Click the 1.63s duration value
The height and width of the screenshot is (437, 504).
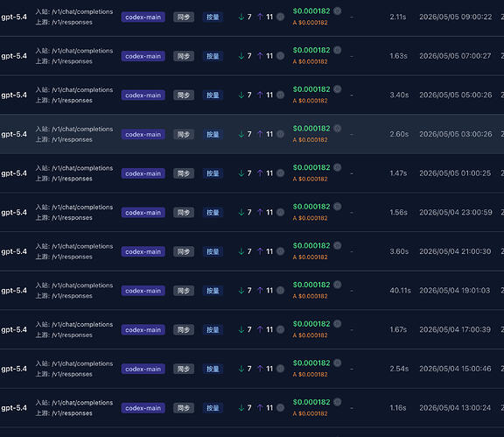point(399,56)
